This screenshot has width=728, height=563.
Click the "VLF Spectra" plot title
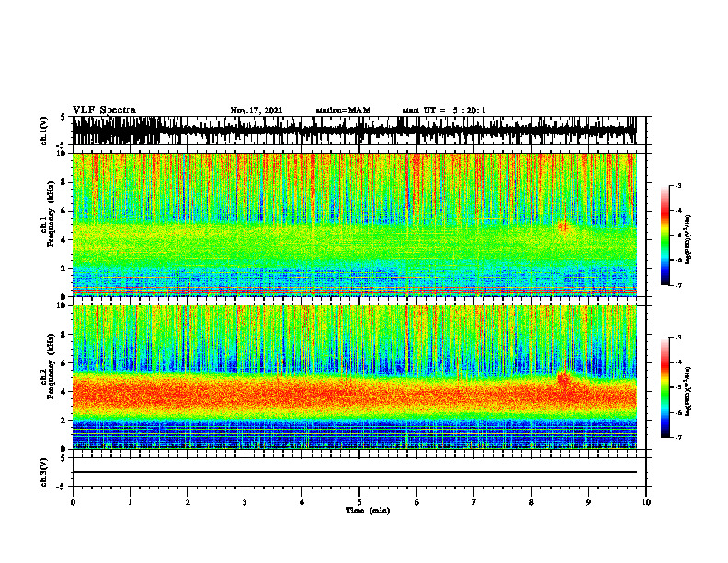click(x=104, y=110)
